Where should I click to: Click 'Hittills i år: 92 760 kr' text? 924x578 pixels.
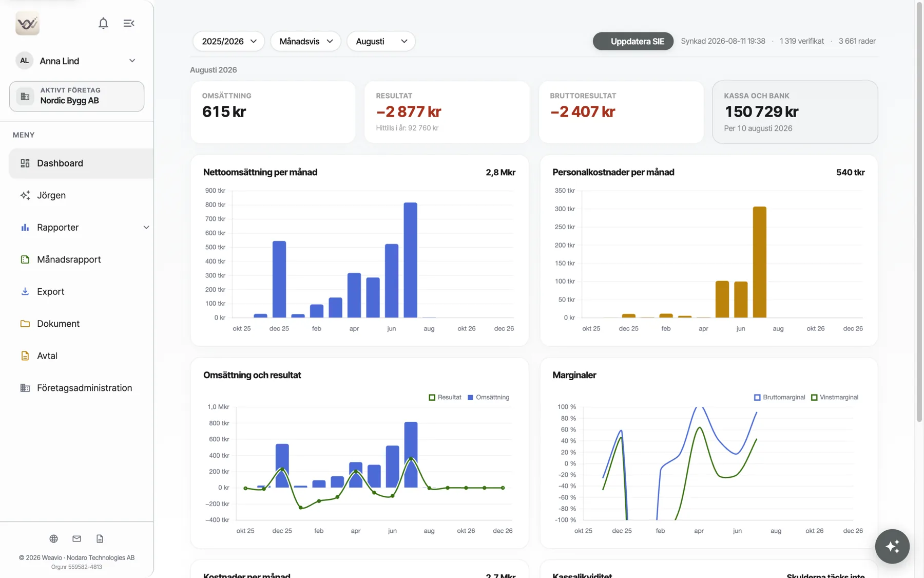point(407,128)
